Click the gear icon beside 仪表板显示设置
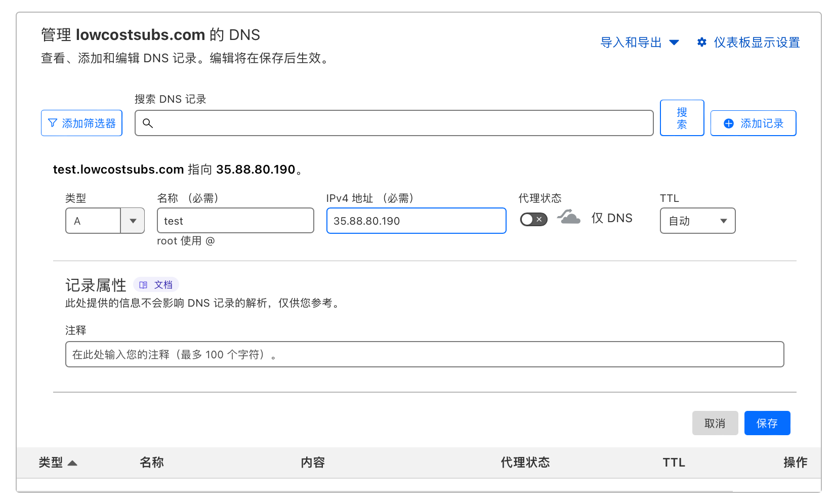Screen dimensions: 833x504 coord(701,42)
